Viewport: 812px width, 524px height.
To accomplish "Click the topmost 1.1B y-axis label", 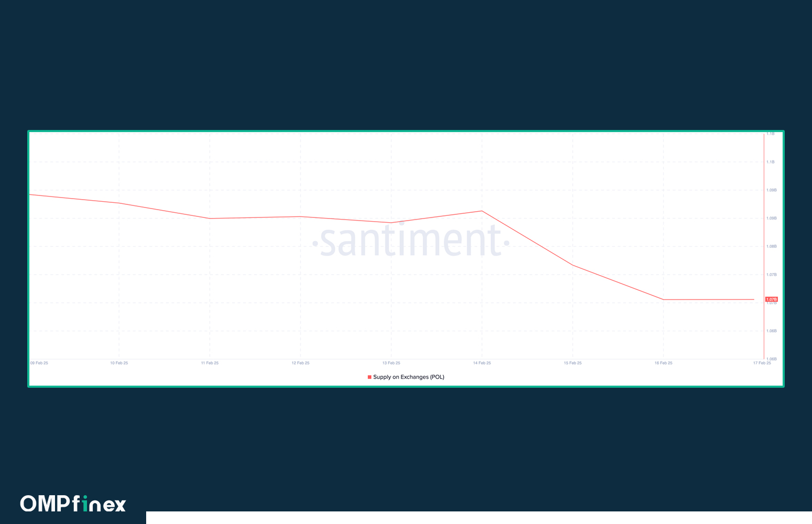I will tap(771, 134).
